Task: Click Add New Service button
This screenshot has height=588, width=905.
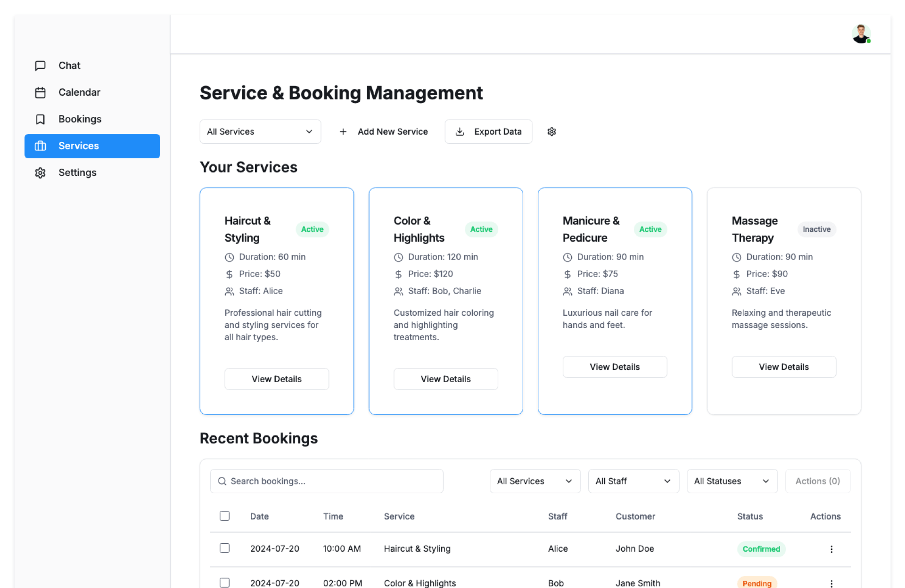Action: [384, 131]
